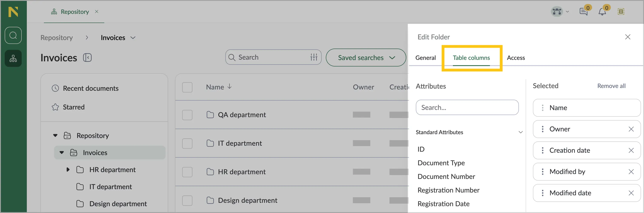Viewport: 644px width, 213px height.
Task: Click the magnifier icon in Search box
Action: click(x=232, y=57)
